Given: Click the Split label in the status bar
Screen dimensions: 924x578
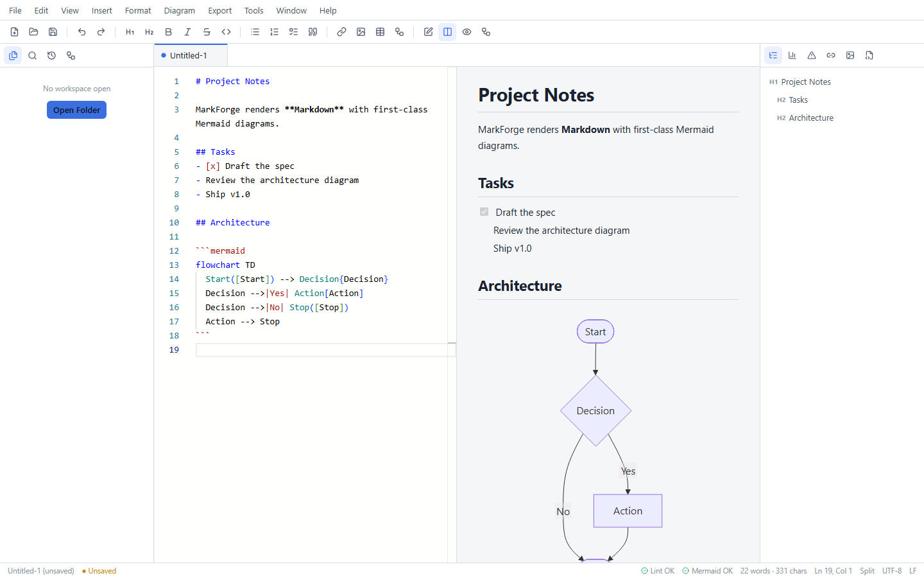Looking at the screenshot, I should [x=867, y=571].
